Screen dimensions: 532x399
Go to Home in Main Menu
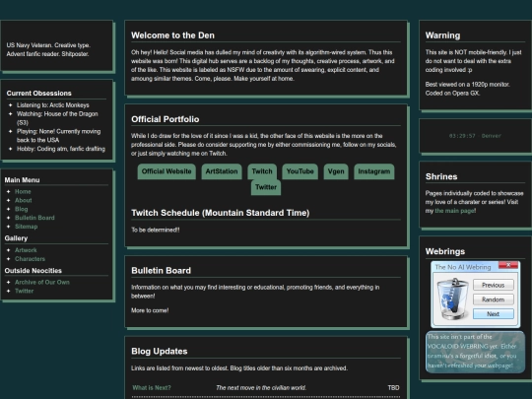coord(23,192)
